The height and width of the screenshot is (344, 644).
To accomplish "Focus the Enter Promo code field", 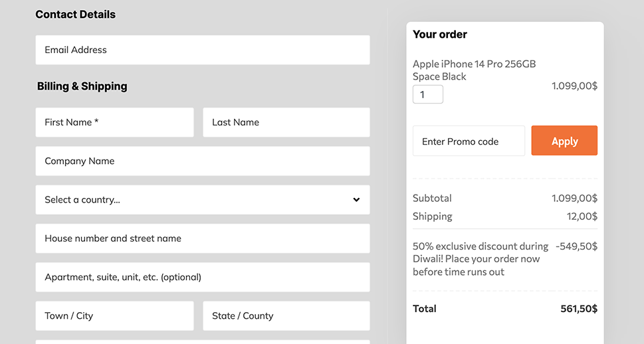I will coord(469,141).
